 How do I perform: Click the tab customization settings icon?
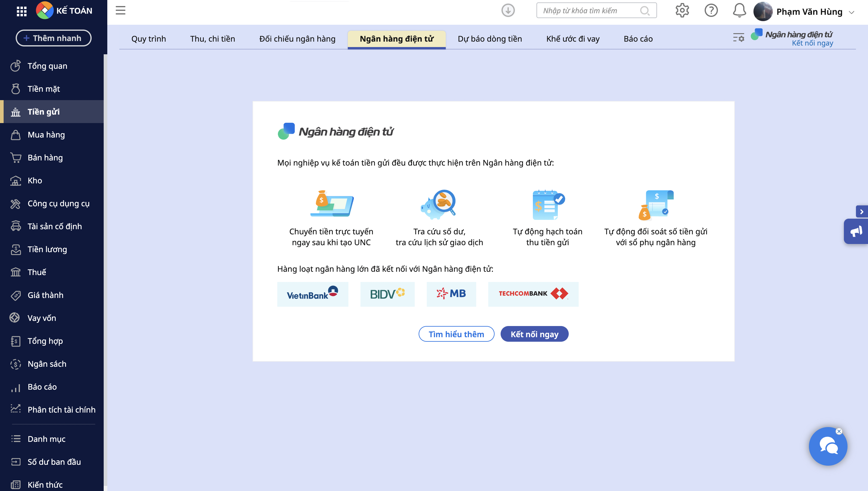(x=738, y=37)
